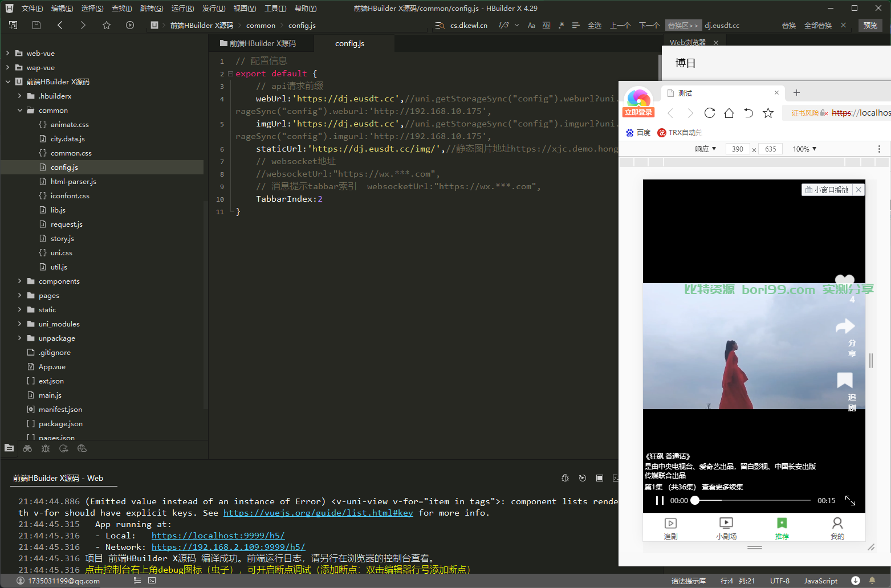Screen dimensions: 891x588
Task: Click the bug debug icon in sidebar bottom
Action: click(46, 448)
